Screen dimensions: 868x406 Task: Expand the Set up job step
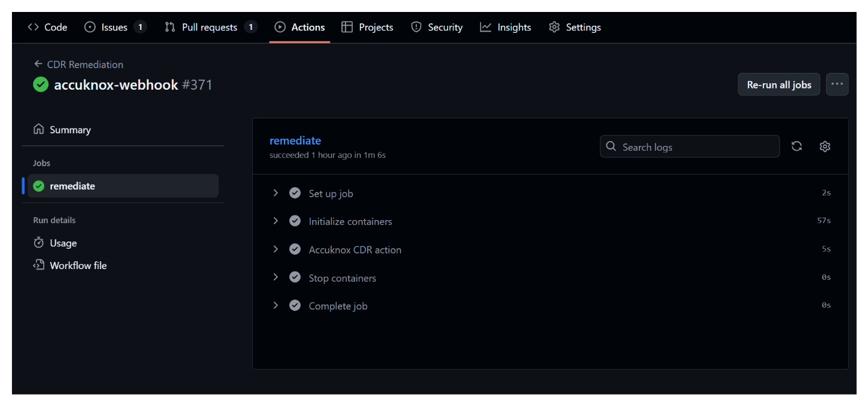[x=276, y=193]
